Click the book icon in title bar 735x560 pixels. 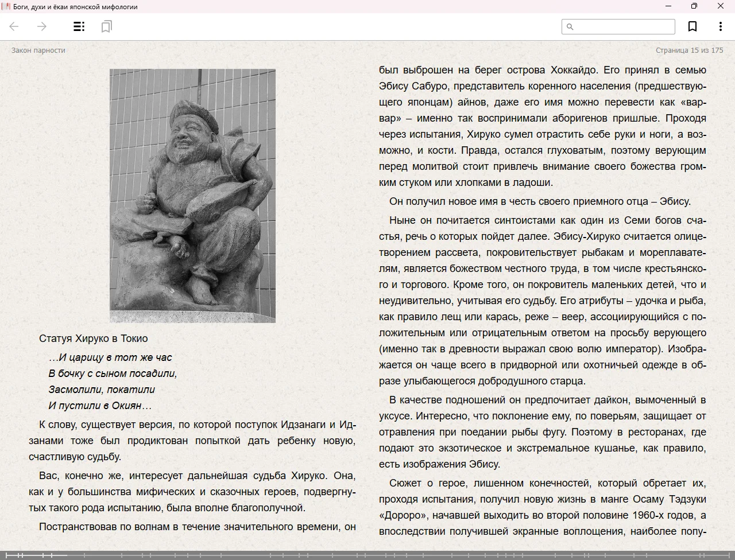pos(6,6)
